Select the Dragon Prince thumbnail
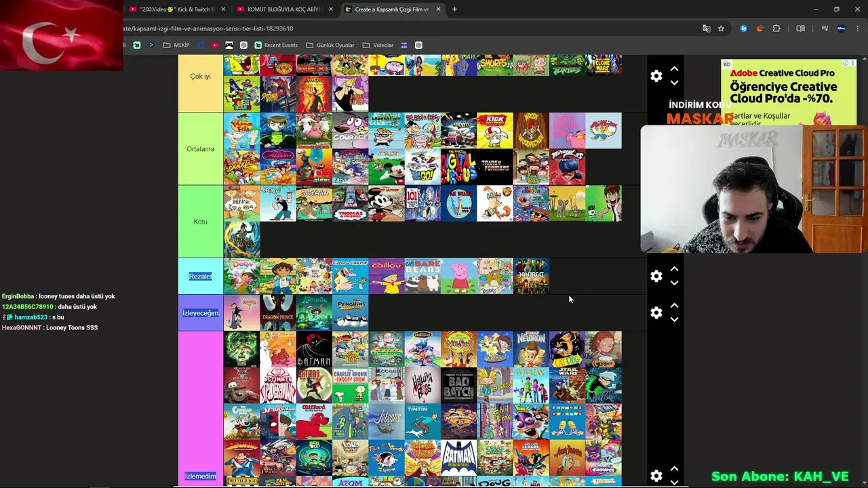Image resolution: width=868 pixels, height=488 pixels. [x=278, y=313]
